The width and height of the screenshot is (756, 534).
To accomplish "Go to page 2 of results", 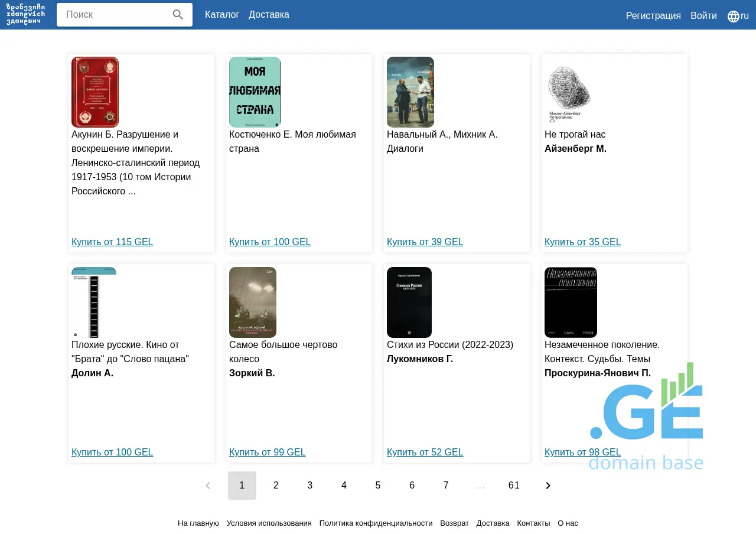I will [276, 486].
